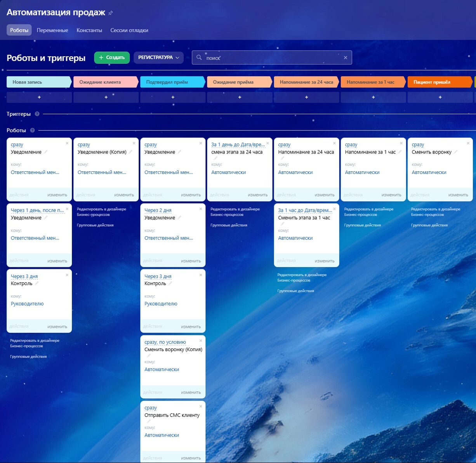Click the поиск search input field

pos(272,57)
